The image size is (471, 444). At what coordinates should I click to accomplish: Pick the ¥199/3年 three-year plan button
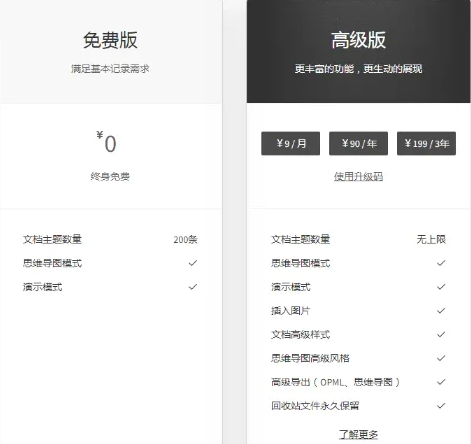[x=426, y=143]
